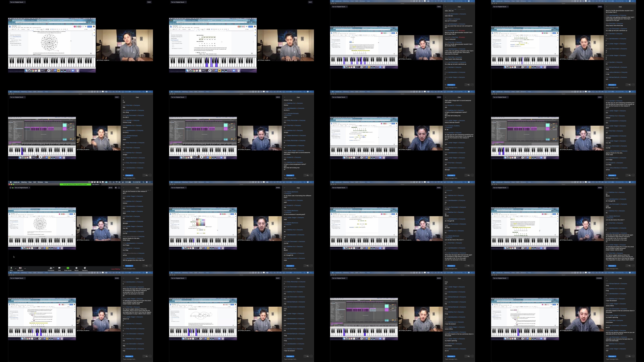This screenshot has height=362, width=644.
Task: Open meeting info icon beside green lock
Action: [x=10, y=188]
